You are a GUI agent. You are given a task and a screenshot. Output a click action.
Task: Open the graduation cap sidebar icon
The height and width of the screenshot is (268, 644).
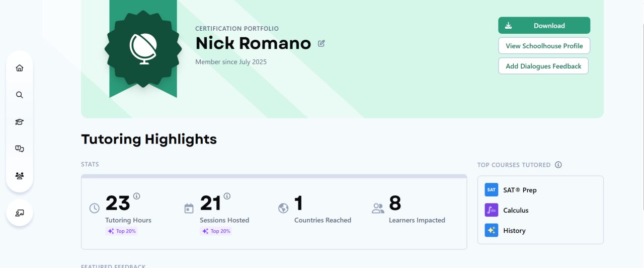[x=20, y=122]
